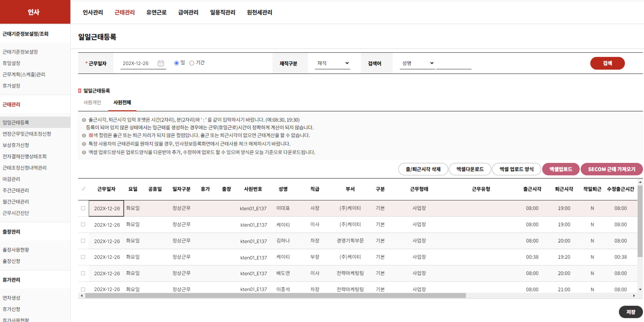Click 출근시각 00:38 in 케이티 부장 row
This screenshot has width=644, height=322.
click(532, 257)
